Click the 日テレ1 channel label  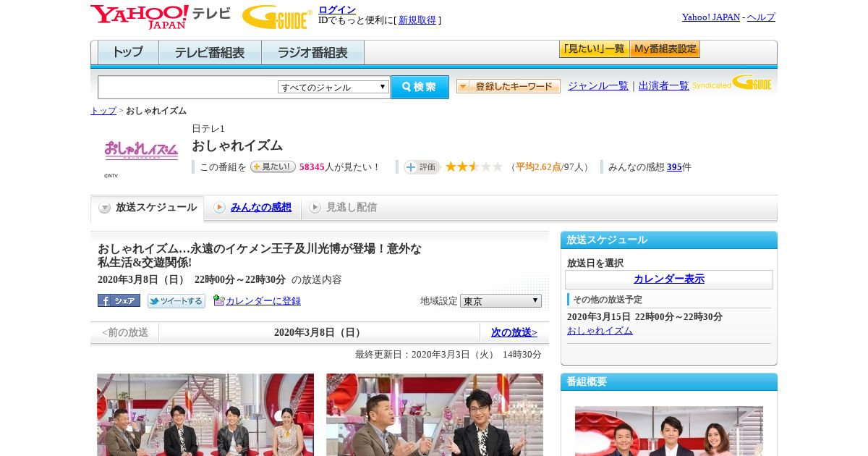(x=208, y=129)
